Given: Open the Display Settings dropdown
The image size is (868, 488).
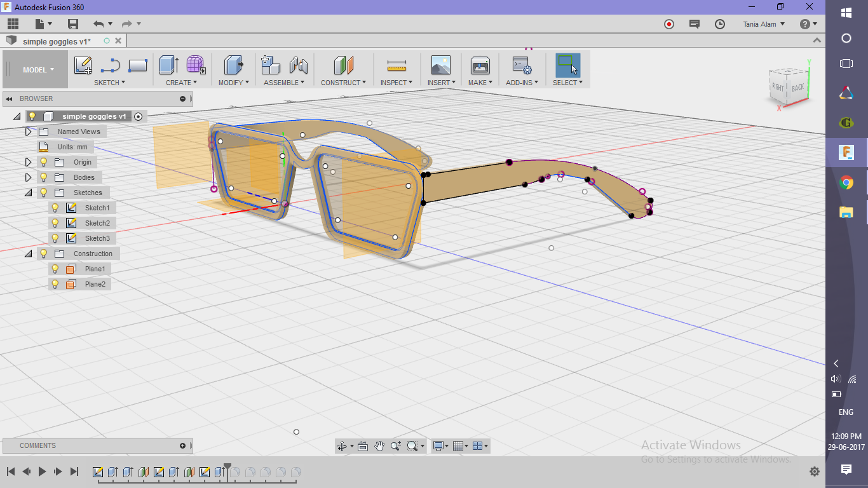Looking at the screenshot, I should [x=441, y=446].
